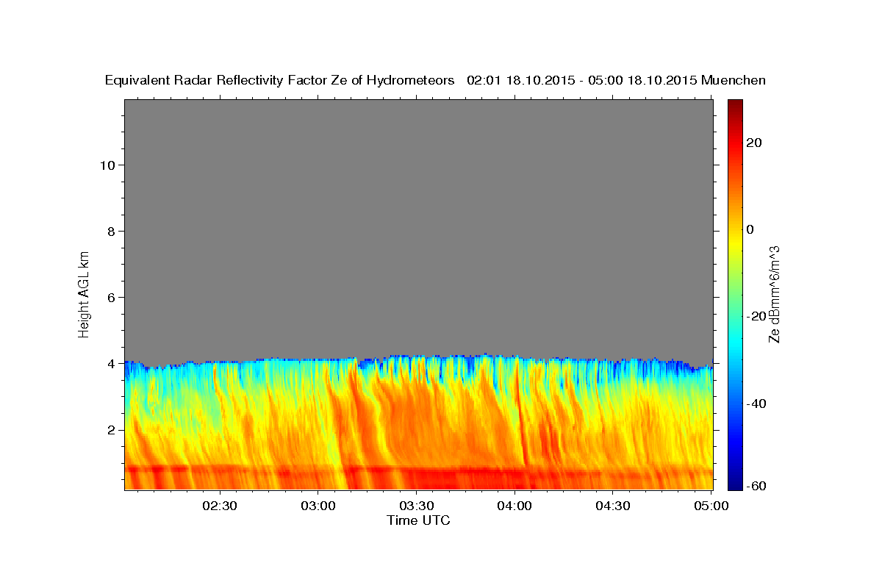This screenshot has width=882, height=588.
Task: Click the 05:00 time tick label
Action: click(711, 506)
